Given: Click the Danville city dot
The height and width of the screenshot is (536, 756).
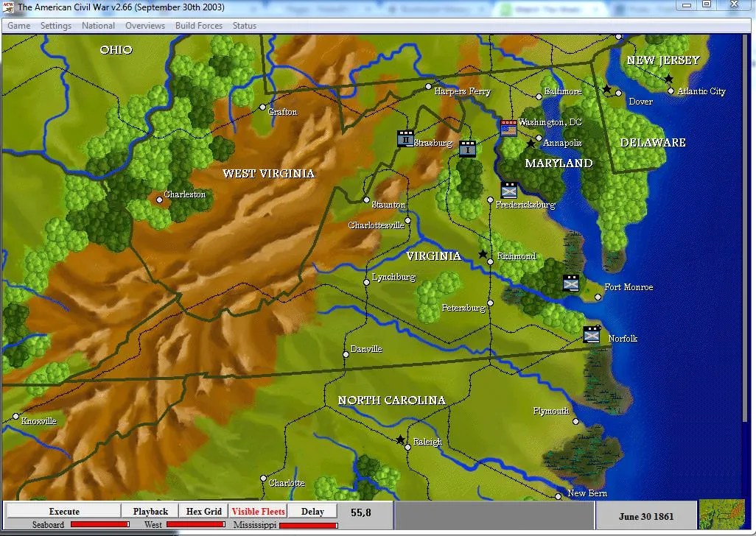Looking at the screenshot, I should [346, 354].
